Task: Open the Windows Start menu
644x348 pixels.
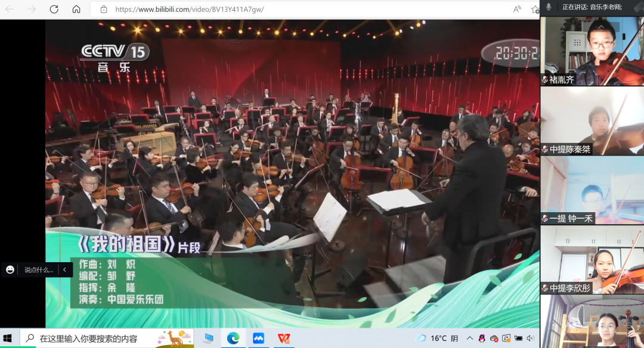Action: pyautogui.click(x=8, y=338)
